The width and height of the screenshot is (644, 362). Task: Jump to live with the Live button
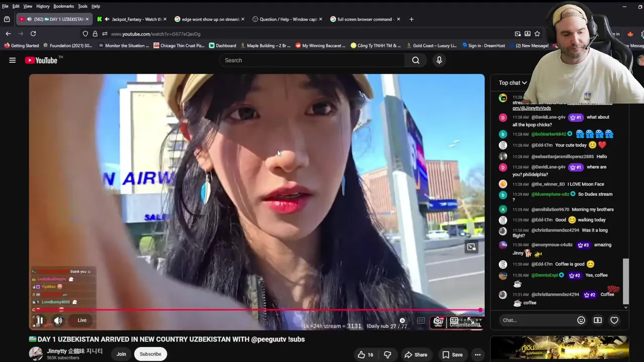pyautogui.click(x=80, y=320)
